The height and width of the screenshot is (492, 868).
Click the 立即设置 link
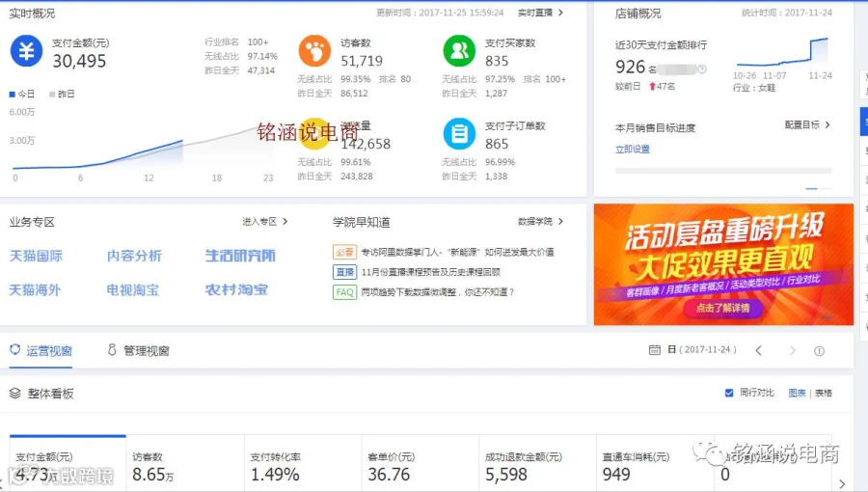coord(632,149)
